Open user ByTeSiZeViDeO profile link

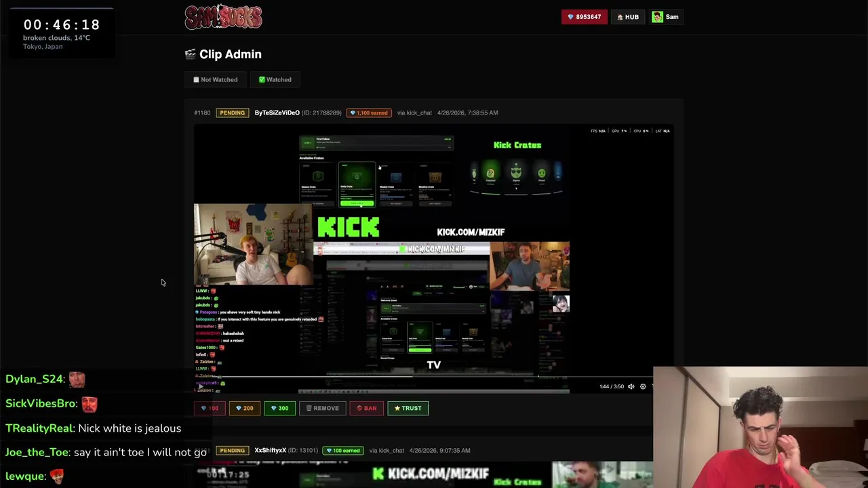click(x=277, y=113)
